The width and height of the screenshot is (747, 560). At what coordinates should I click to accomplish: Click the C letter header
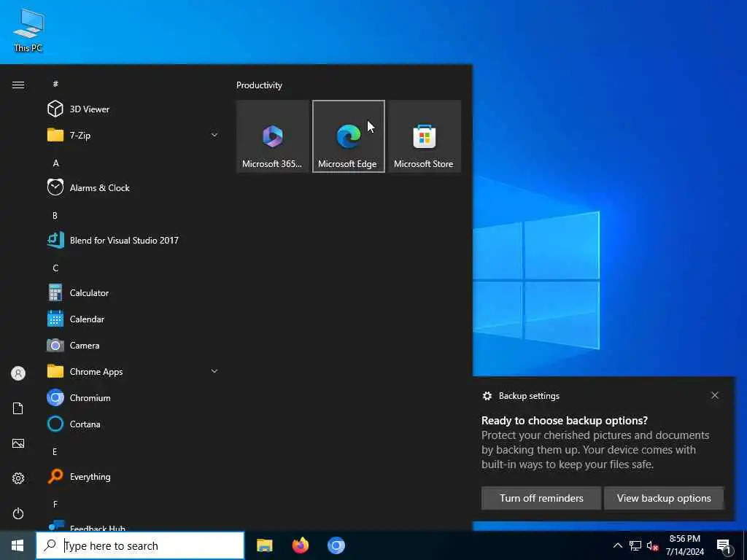55,268
